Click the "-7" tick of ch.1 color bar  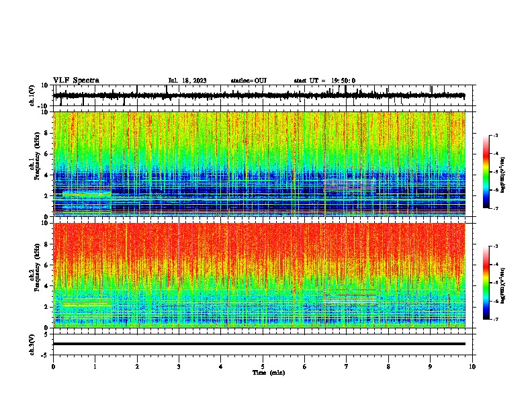tap(495, 208)
